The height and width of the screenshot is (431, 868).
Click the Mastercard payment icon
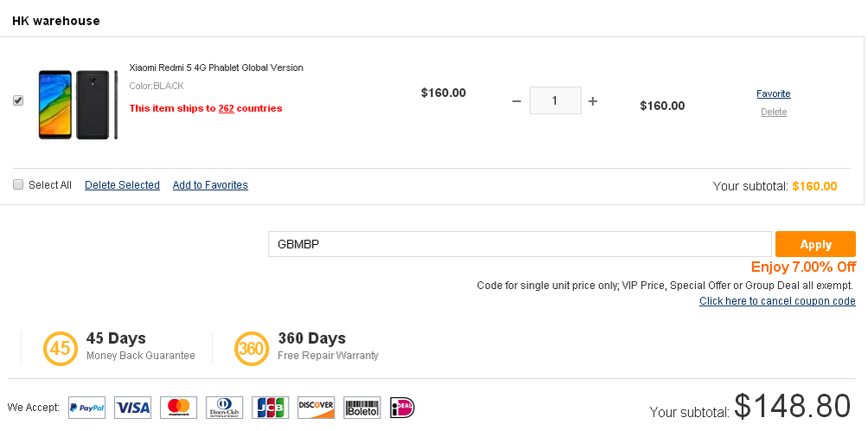(179, 408)
